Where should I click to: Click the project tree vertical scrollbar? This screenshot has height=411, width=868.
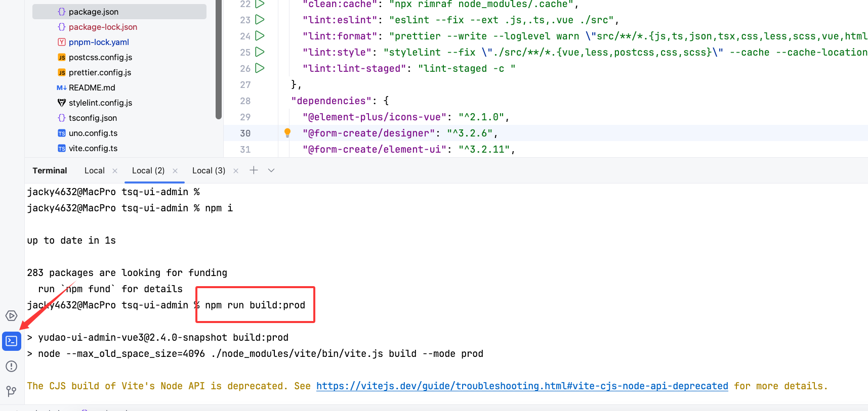coord(219,61)
